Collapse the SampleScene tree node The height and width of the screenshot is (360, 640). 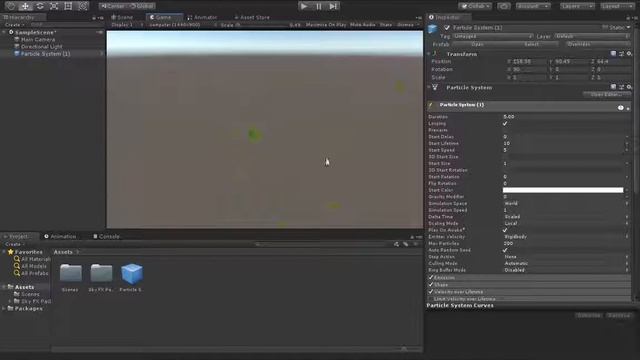(4, 32)
